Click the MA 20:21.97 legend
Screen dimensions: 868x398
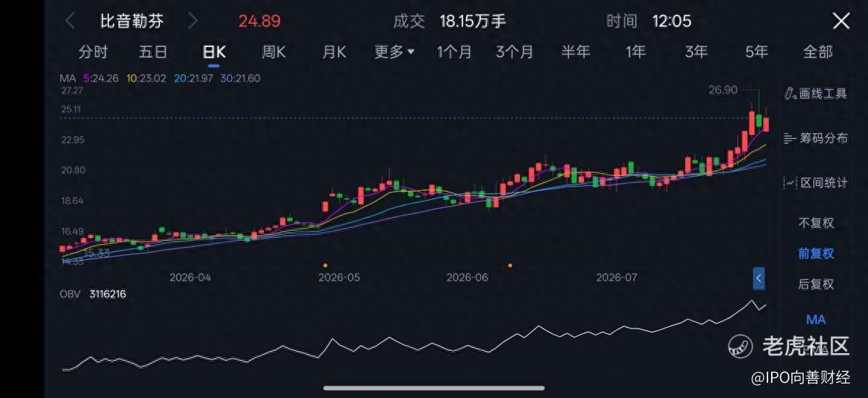pyautogui.click(x=193, y=78)
